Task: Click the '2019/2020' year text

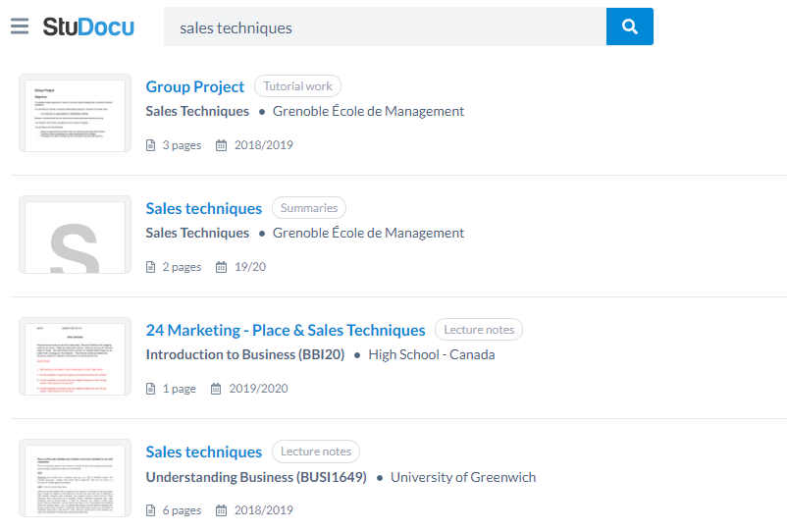Action: (258, 389)
